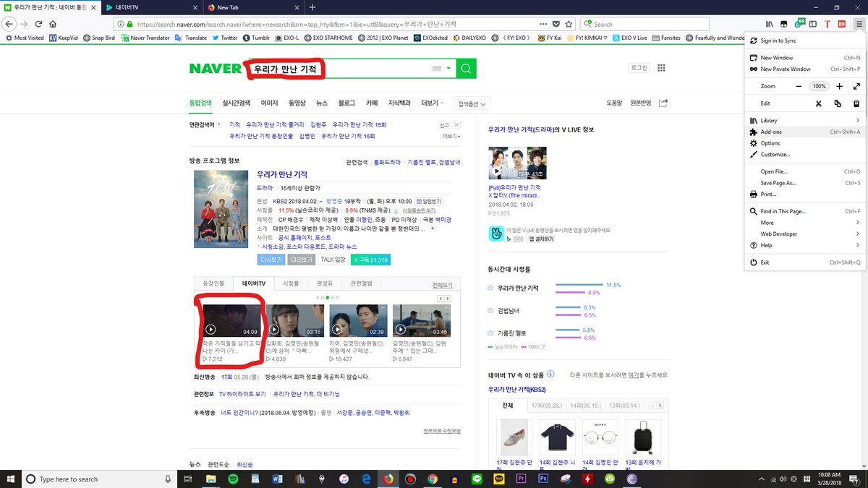Go back with the Firefox back arrow

(x=9, y=24)
